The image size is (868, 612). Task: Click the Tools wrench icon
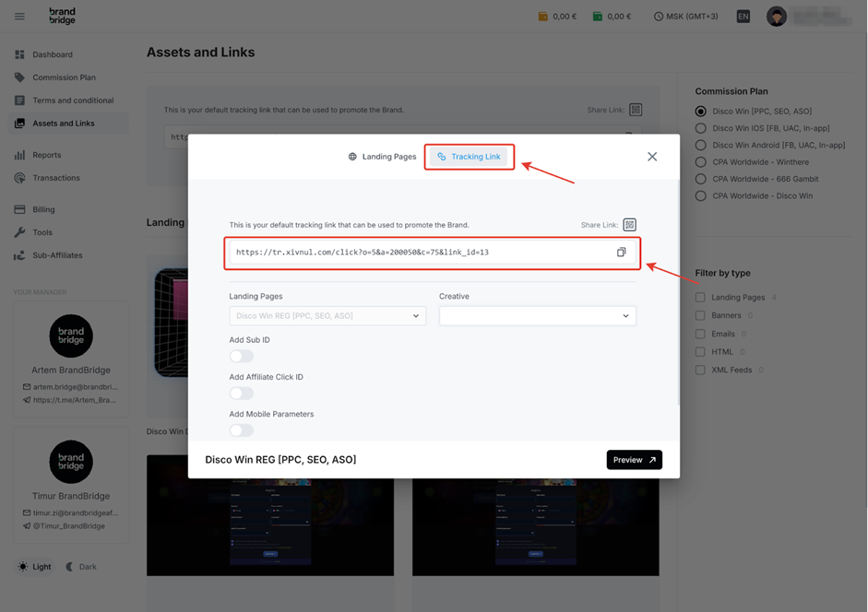click(20, 232)
